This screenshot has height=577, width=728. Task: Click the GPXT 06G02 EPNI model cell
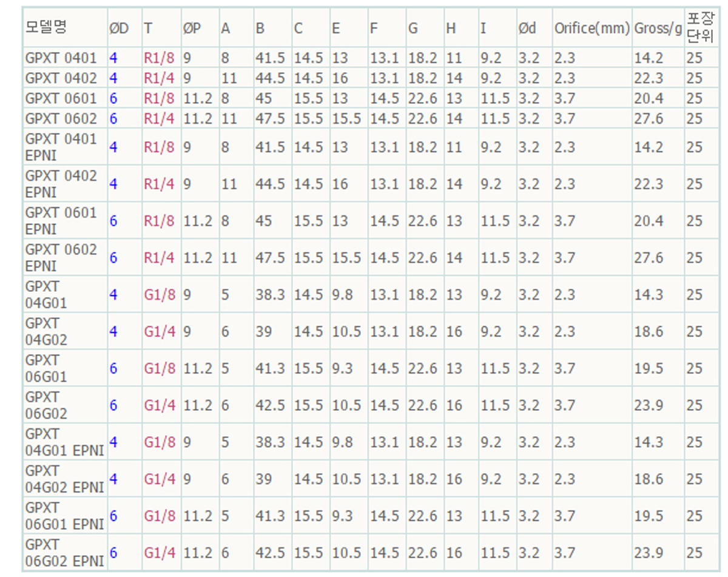click(64, 553)
